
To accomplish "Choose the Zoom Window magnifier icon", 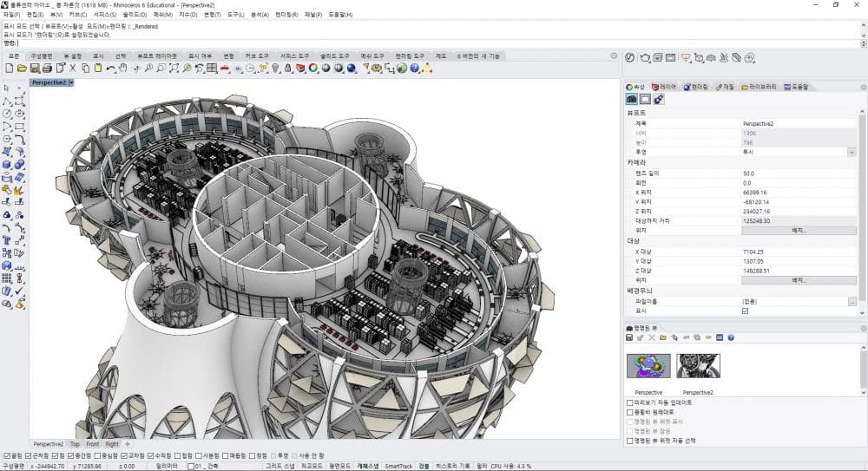I will [x=161, y=68].
